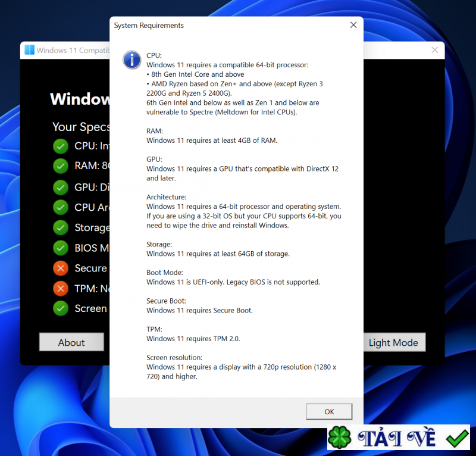The width and height of the screenshot is (476, 456).
Task: Click red X icon beside Secure
Action: point(61,268)
